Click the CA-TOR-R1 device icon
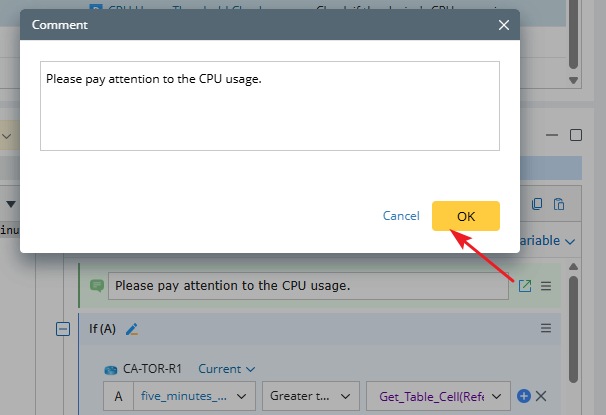 click(112, 369)
